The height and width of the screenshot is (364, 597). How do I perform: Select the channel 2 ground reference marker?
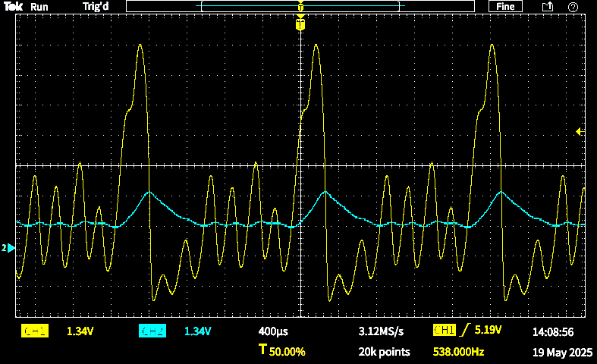8,248
